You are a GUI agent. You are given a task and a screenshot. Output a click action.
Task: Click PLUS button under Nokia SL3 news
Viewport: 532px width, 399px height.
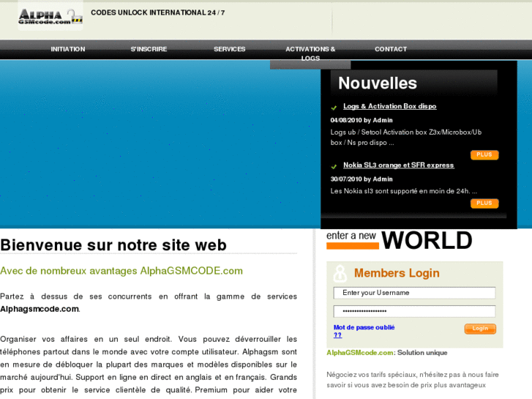(x=484, y=204)
